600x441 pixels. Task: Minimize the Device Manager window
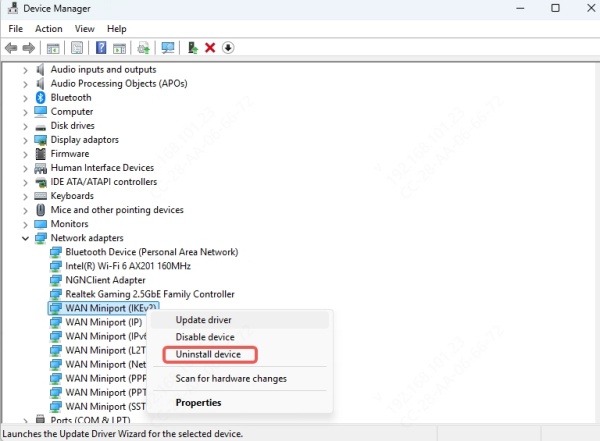tap(520, 8)
